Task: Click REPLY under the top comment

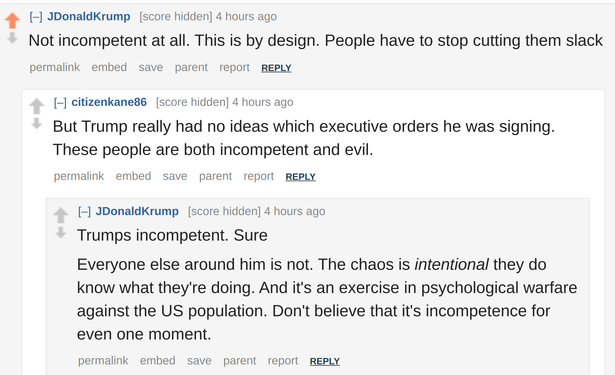Action: coord(276,68)
